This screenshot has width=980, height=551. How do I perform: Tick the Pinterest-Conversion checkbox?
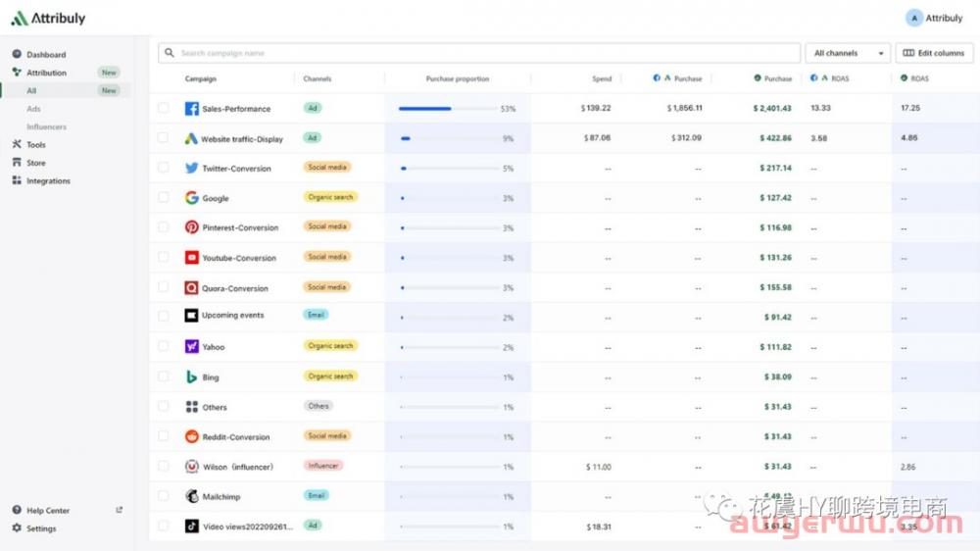point(163,227)
